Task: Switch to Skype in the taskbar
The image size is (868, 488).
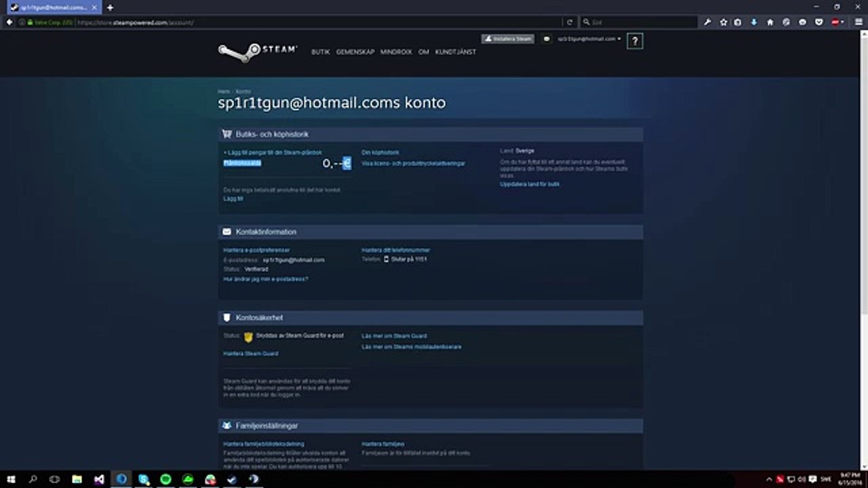Action: click(x=144, y=479)
